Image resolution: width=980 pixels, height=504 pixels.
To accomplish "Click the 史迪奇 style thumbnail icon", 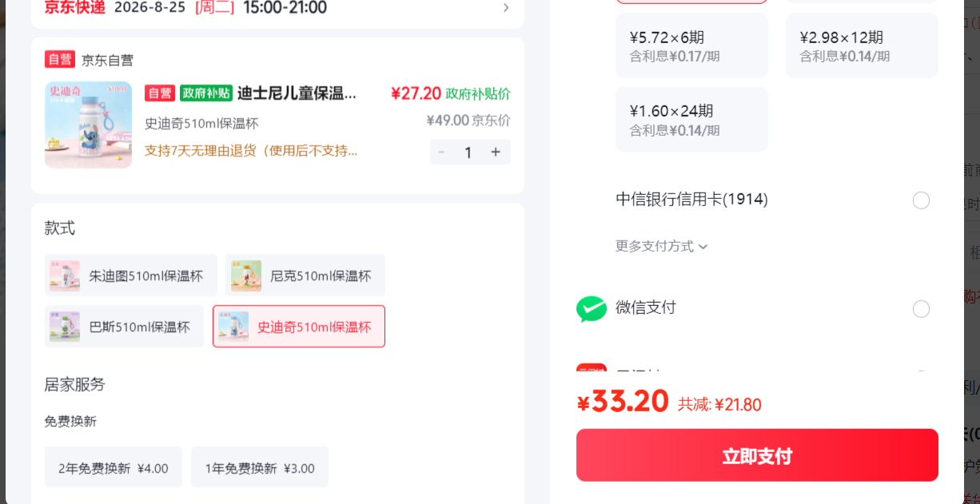I will (x=233, y=327).
